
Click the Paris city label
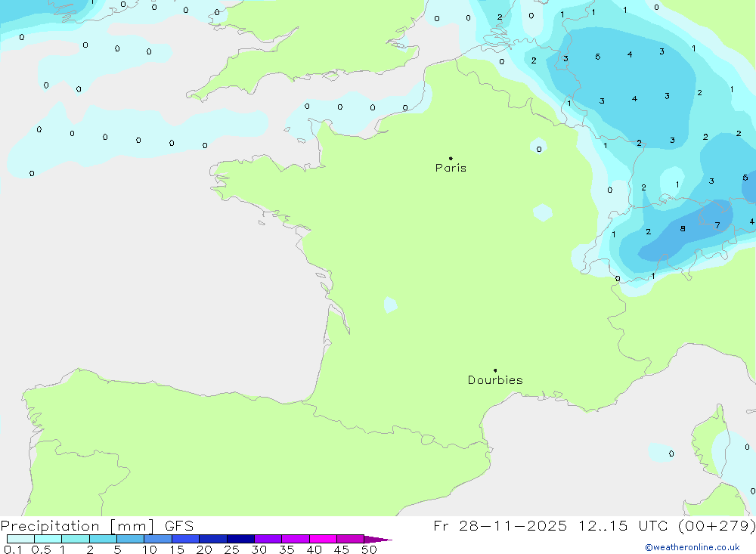(x=451, y=168)
